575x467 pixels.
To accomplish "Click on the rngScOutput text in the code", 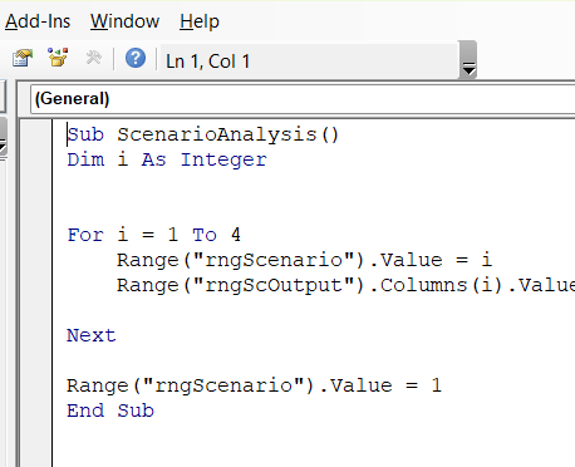I will click(274, 285).
